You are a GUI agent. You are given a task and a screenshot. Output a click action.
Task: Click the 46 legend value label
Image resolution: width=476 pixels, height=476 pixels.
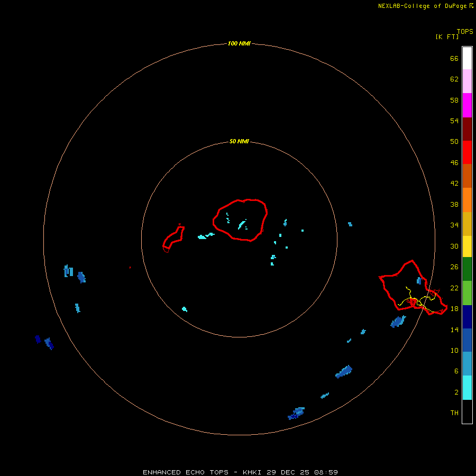[x=454, y=163]
